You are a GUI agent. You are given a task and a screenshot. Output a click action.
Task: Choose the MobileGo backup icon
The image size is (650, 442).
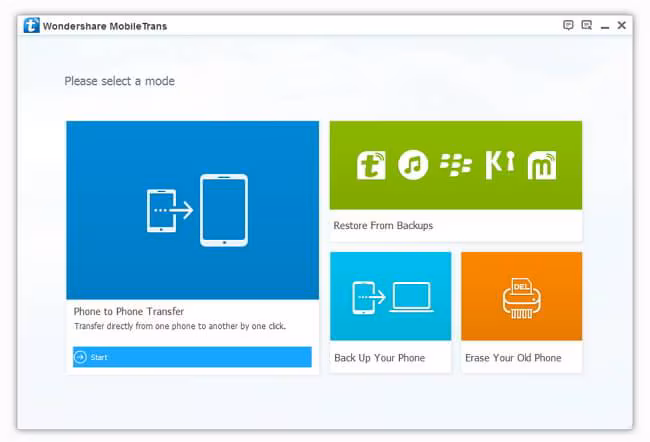coord(542,165)
